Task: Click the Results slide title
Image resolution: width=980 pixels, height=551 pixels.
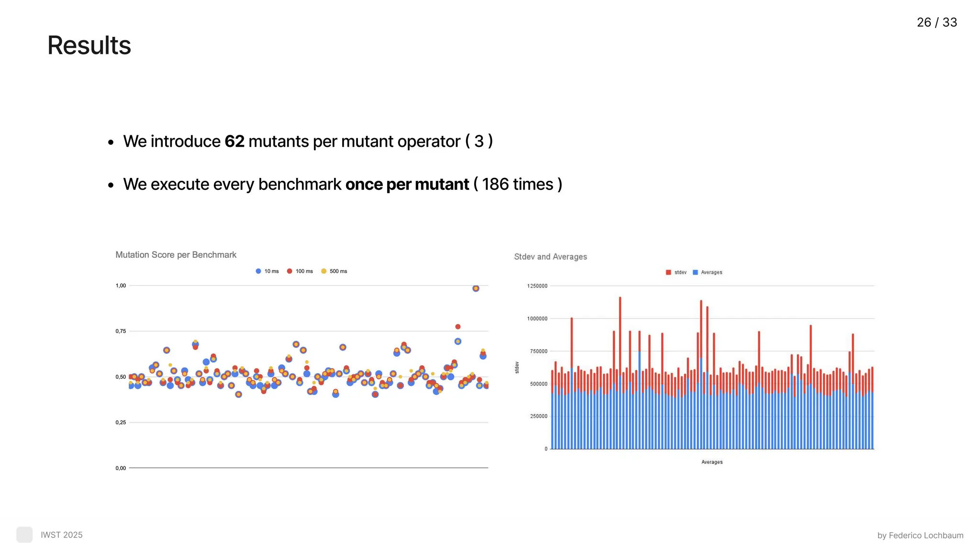Action: tap(89, 45)
